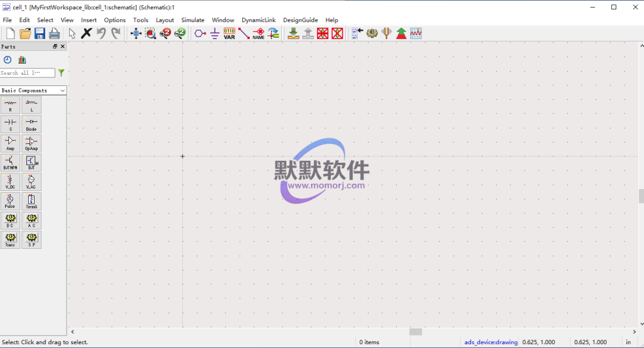
Task: Click the horizontal scrollbar thumb
Action: click(x=416, y=332)
